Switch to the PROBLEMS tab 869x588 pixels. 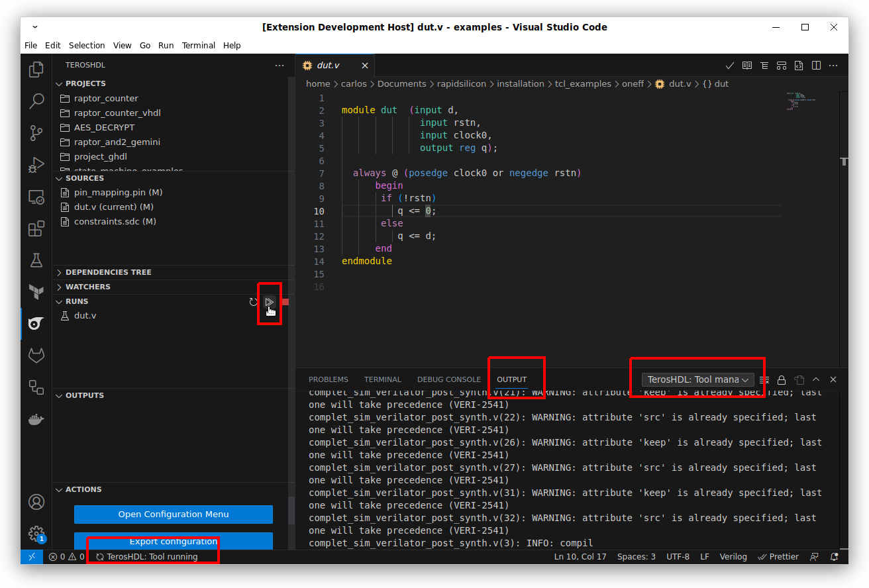tap(329, 379)
